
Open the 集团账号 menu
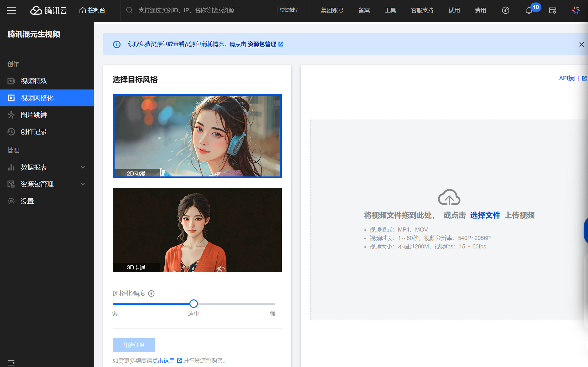tap(332, 10)
